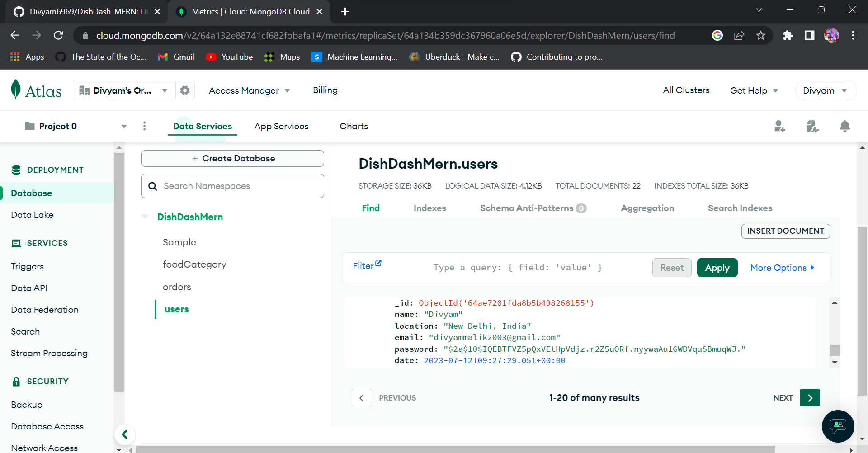Screen dimensions: 868x453
Task: Collapse the left sidebar with chevron arrow
Action: click(125, 434)
